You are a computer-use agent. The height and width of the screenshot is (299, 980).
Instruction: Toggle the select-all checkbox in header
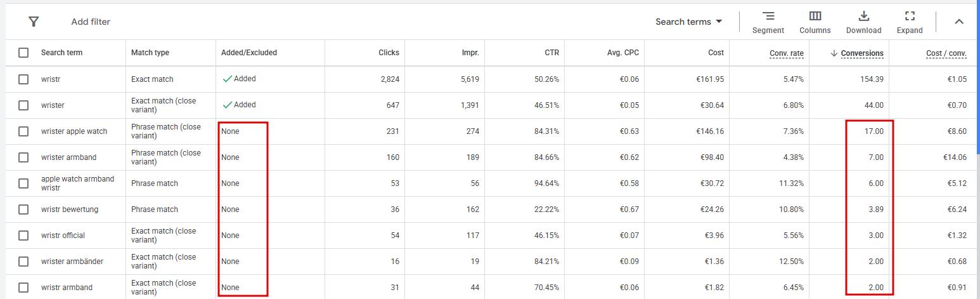tap(23, 53)
